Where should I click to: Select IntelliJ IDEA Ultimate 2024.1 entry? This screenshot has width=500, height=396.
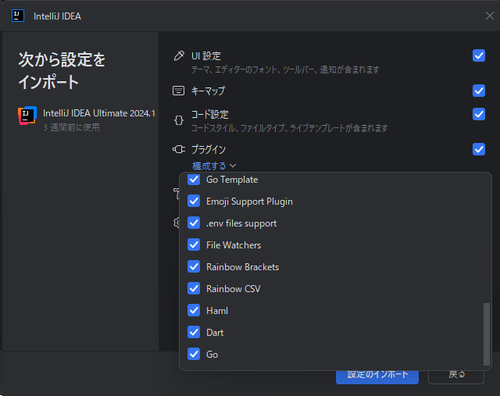point(87,119)
